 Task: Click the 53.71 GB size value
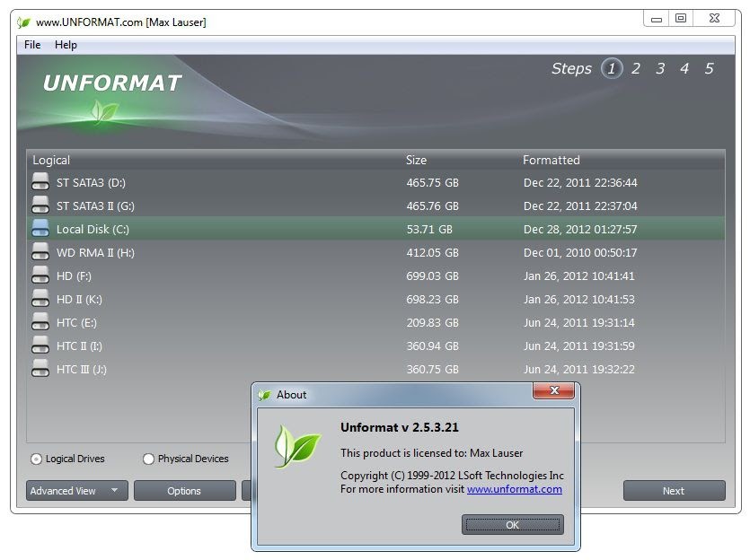coord(429,230)
